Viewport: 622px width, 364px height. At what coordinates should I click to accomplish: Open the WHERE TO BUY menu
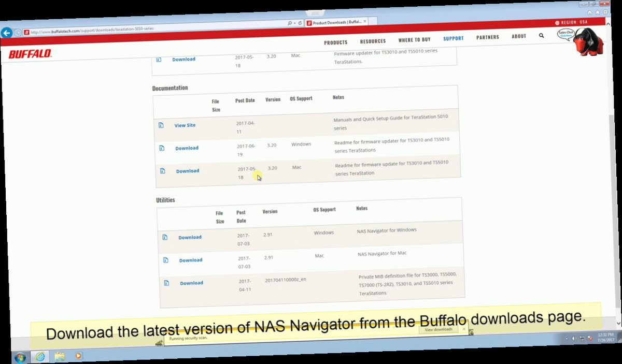(x=414, y=40)
